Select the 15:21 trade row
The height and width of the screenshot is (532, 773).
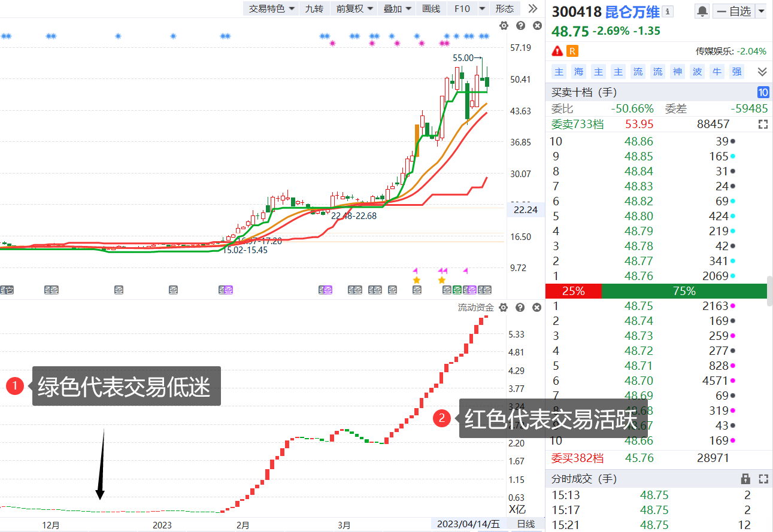coord(656,525)
